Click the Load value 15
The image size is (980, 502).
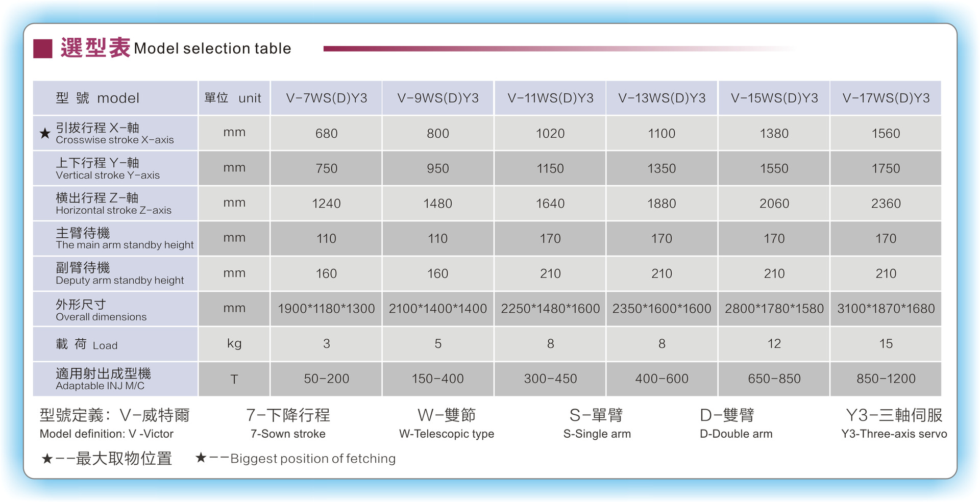(x=886, y=344)
